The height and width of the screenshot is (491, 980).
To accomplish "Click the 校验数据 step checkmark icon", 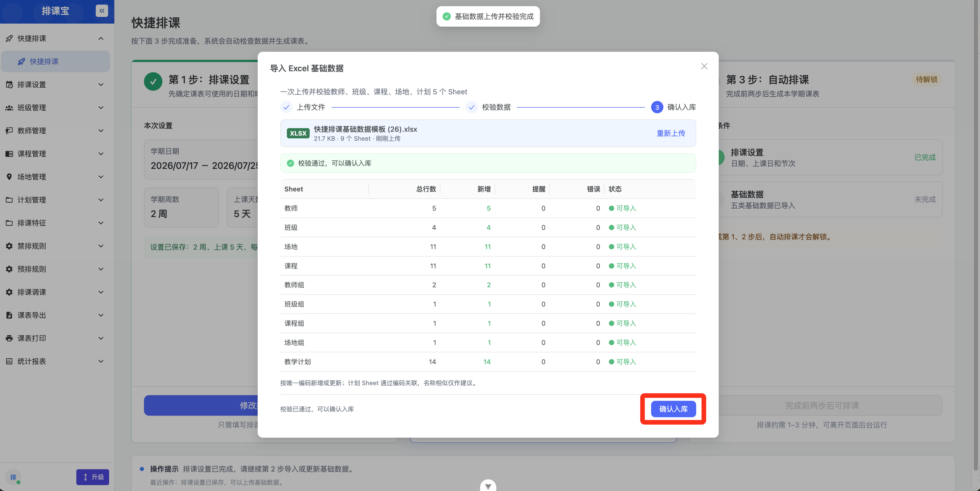I will 471,107.
